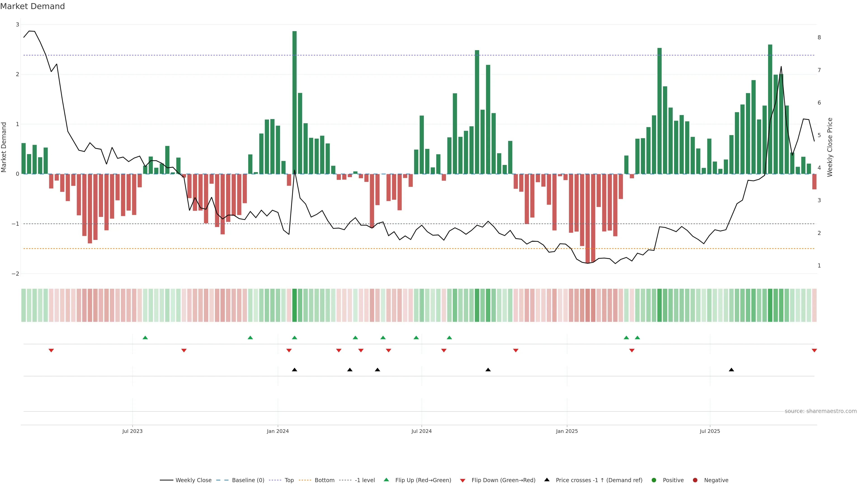868x488 pixels.
Task: Click the green Flip Up legend triangle icon
Action: pyautogui.click(x=387, y=480)
